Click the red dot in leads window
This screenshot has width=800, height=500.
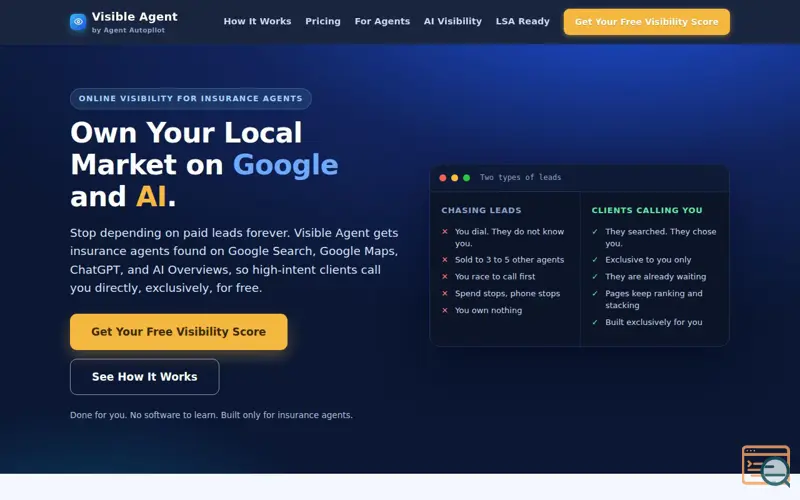[x=443, y=178]
